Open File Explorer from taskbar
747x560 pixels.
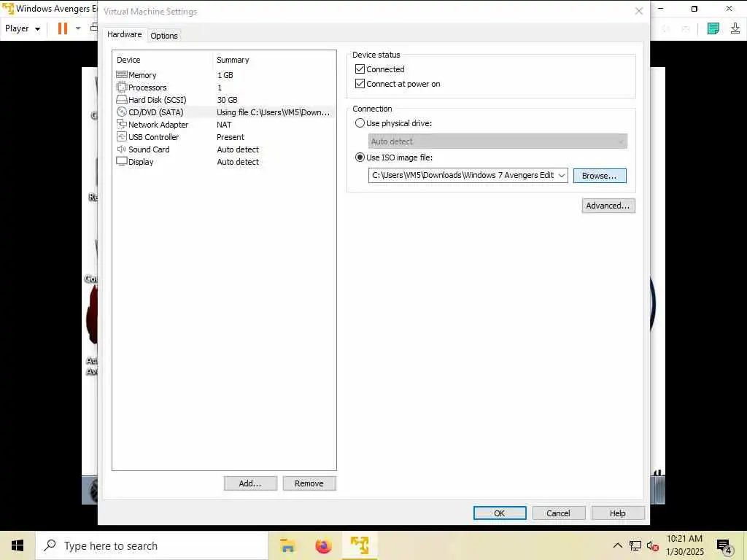287,545
